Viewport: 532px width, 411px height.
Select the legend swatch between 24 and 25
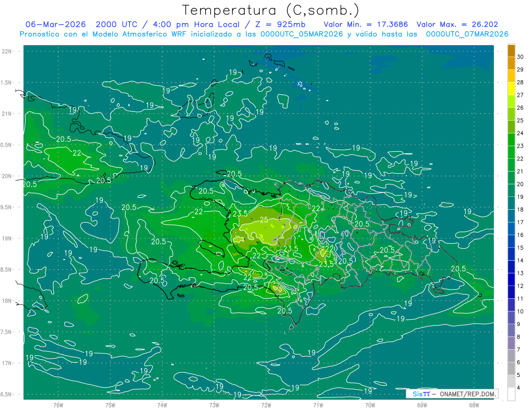(511, 127)
